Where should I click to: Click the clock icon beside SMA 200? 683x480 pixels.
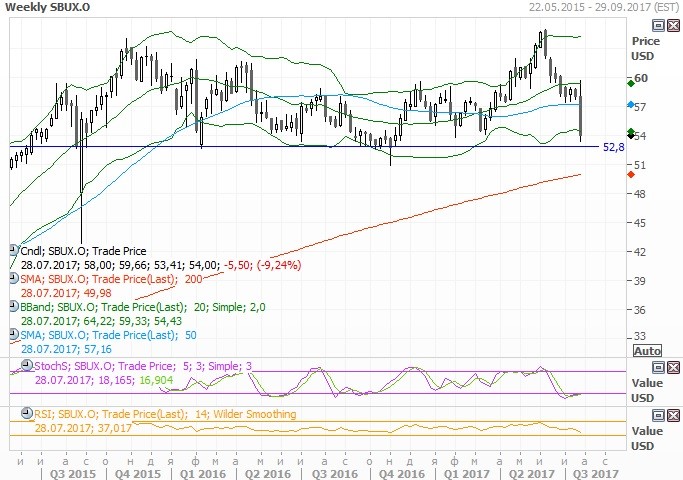14,278
